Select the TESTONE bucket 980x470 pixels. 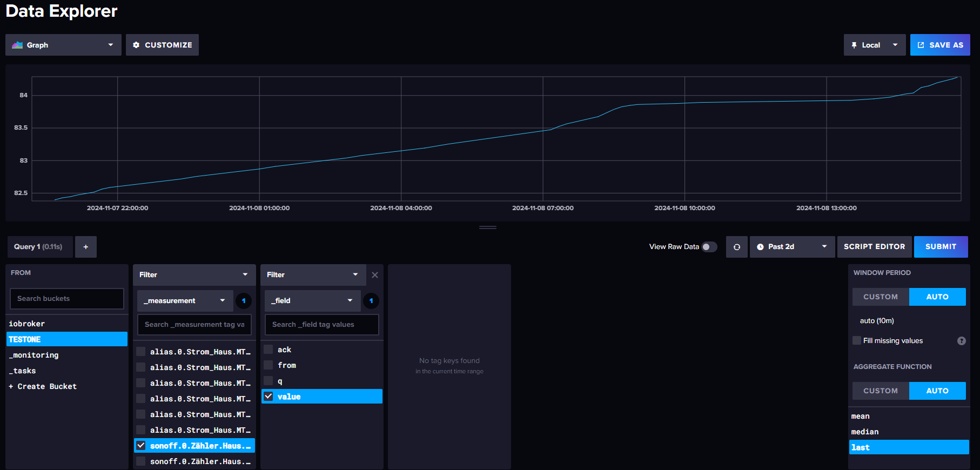coord(67,339)
